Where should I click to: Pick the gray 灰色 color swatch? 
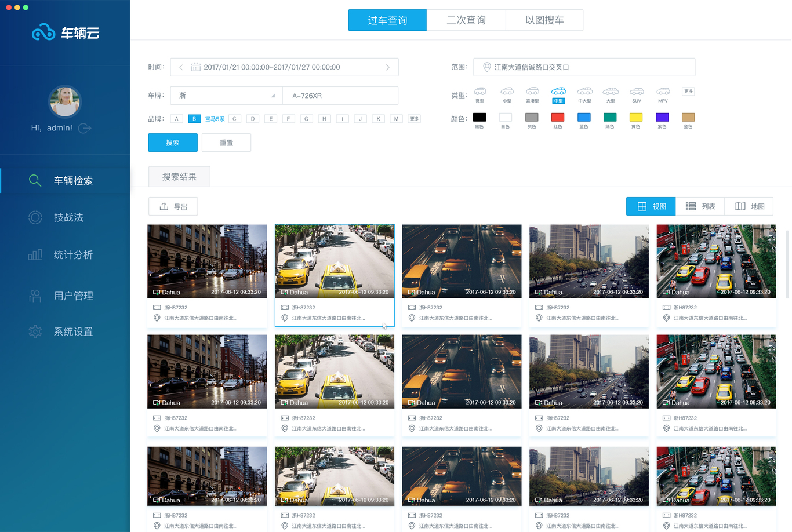click(x=532, y=118)
